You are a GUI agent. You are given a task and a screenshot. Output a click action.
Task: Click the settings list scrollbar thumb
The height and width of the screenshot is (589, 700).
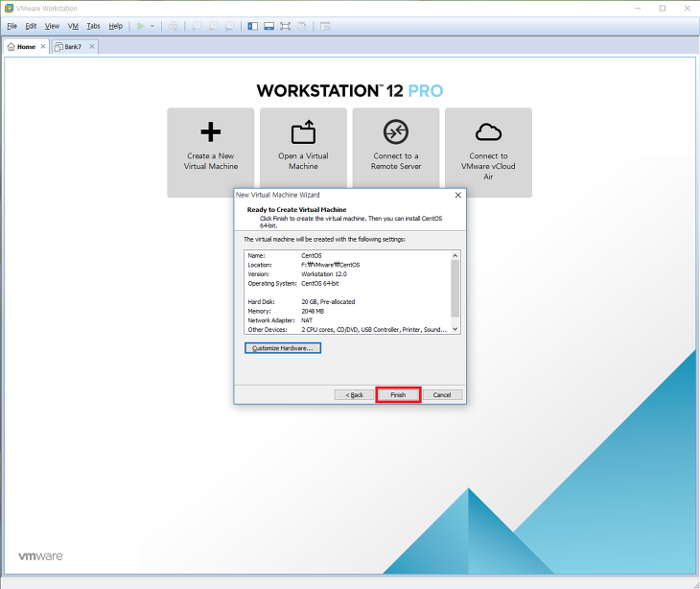pos(455,289)
